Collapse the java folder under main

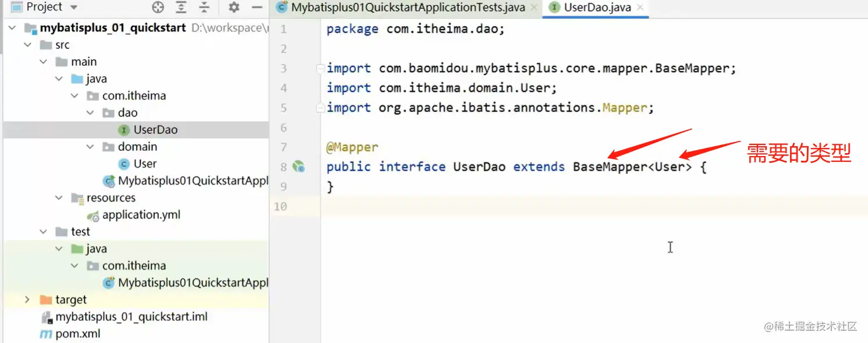(59, 79)
